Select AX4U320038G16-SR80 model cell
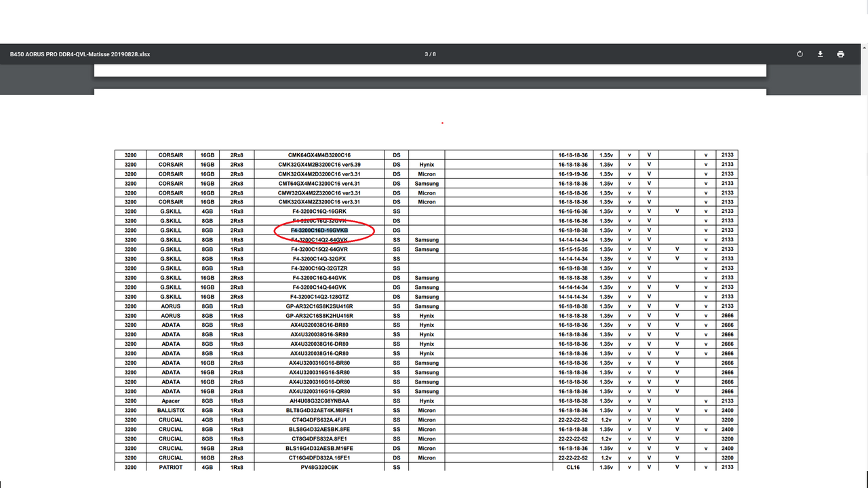 coord(319,335)
